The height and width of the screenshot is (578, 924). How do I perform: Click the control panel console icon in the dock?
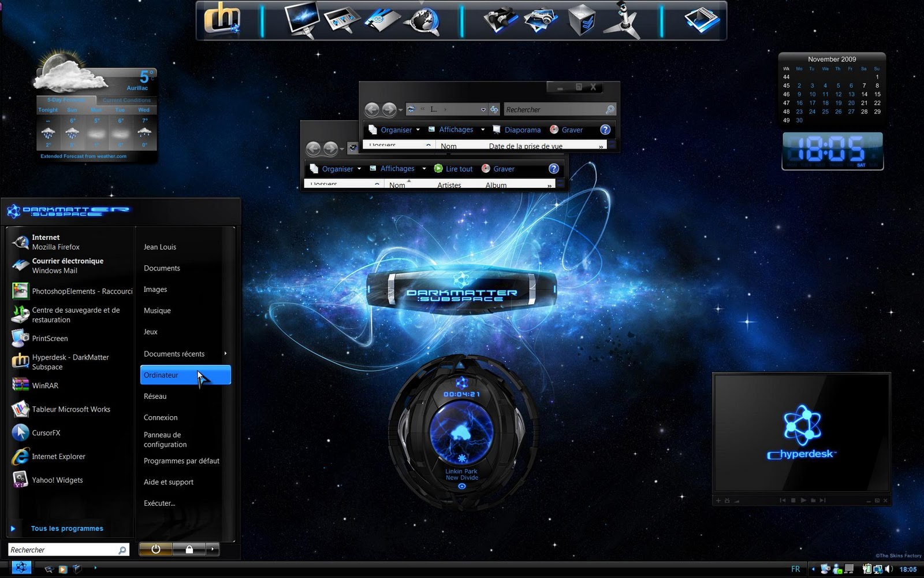click(342, 20)
